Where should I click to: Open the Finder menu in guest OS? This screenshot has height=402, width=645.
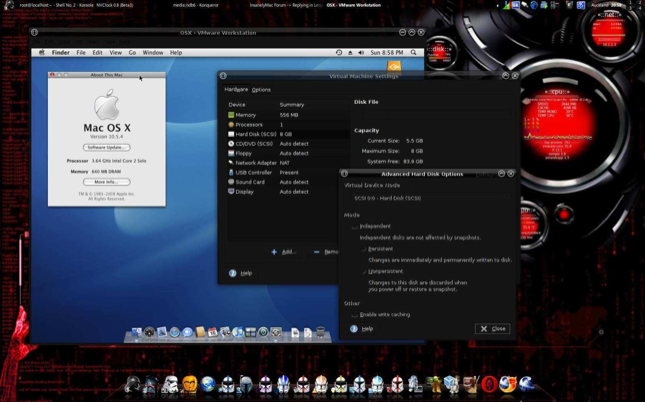[60, 52]
